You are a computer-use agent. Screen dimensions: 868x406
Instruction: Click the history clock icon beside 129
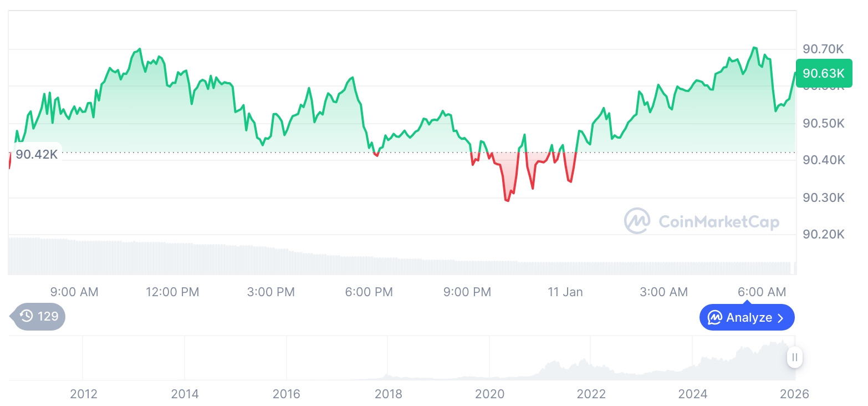(x=26, y=316)
